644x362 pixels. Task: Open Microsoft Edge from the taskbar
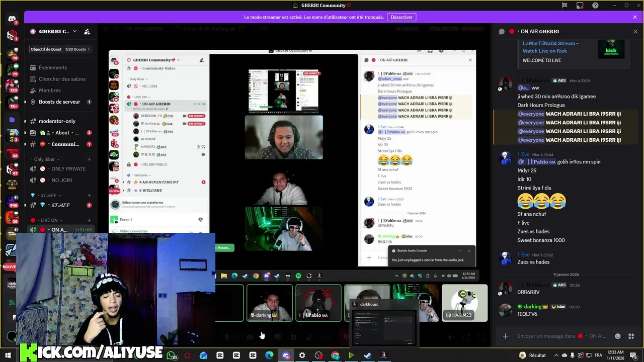pyautogui.click(x=269, y=355)
